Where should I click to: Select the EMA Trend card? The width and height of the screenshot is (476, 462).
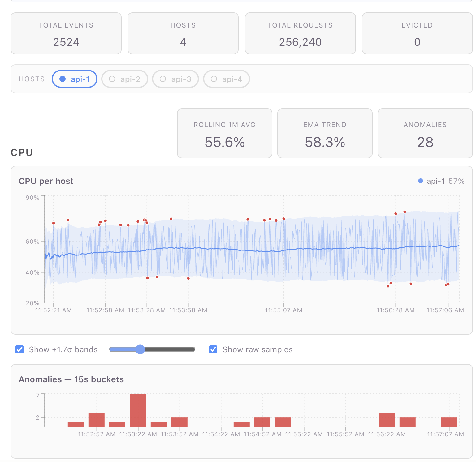tap(325, 133)
